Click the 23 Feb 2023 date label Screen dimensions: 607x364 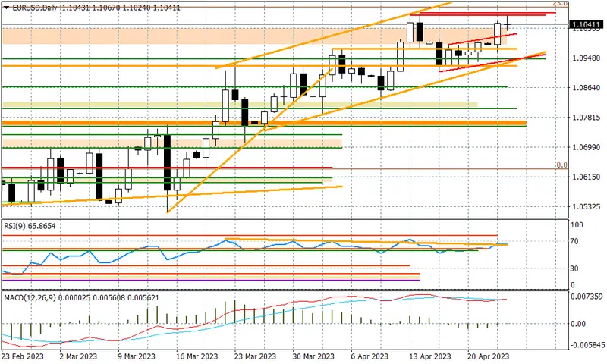(x=23, y=356)
